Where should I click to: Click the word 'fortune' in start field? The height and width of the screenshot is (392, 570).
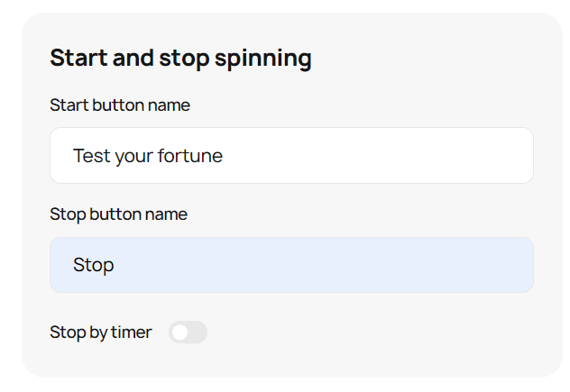[190, 156]
